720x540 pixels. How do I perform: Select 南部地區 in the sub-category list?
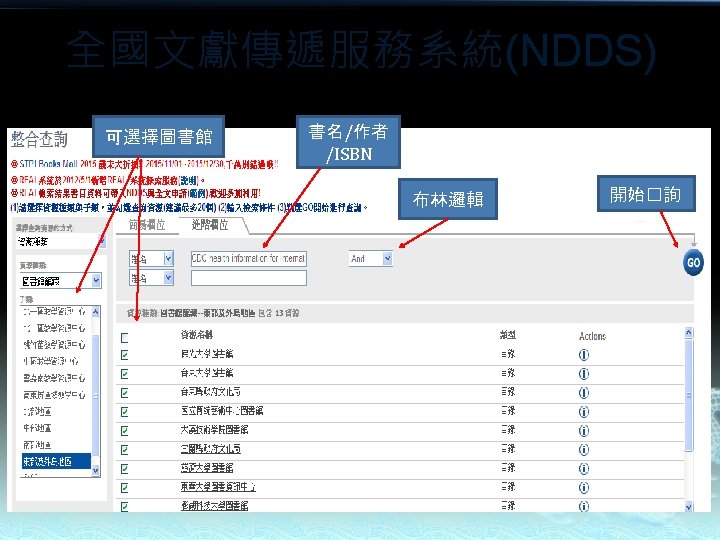[37, 444]
